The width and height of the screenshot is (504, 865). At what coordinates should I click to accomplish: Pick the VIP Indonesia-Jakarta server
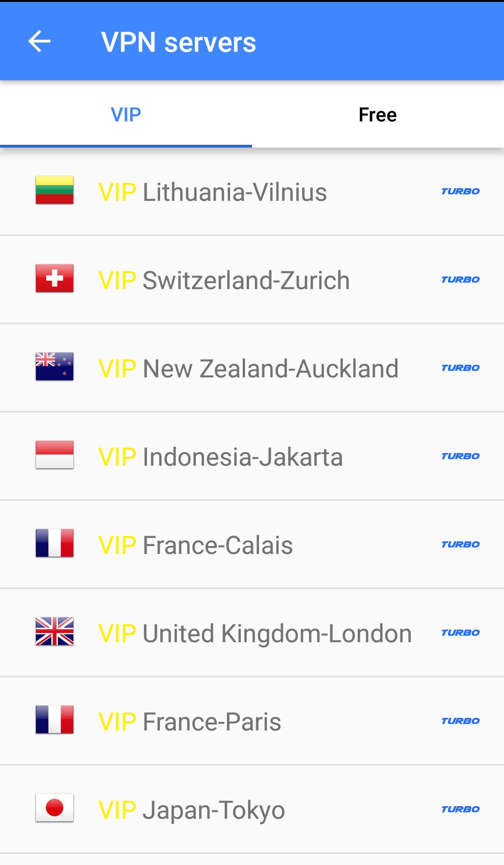[220, 457]
